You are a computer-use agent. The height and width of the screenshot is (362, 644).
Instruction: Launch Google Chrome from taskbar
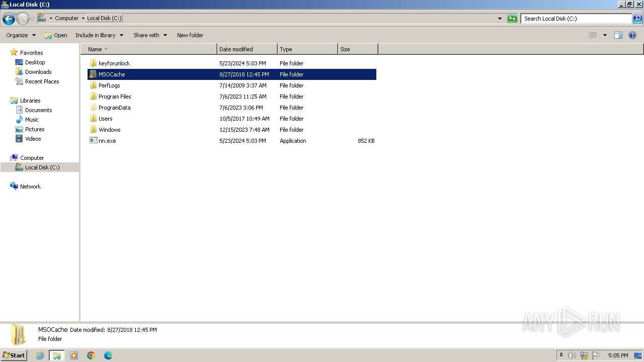(91, 355)
